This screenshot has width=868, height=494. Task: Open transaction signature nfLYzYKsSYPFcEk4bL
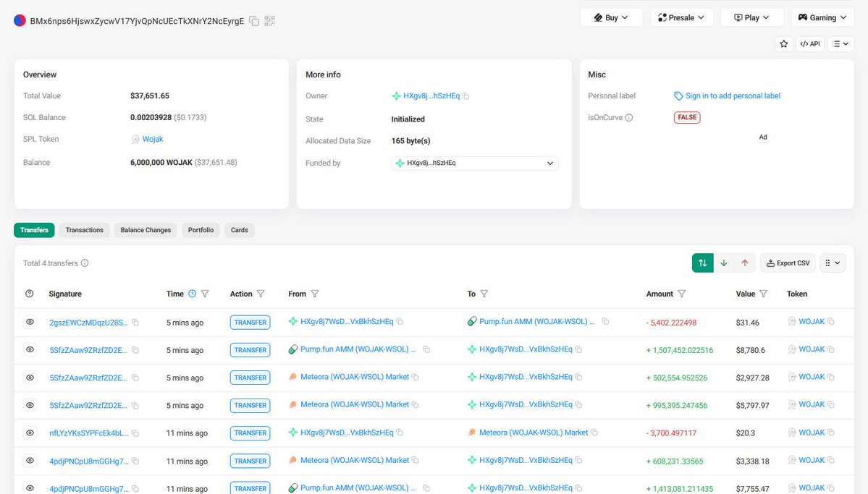click(88, 433)
